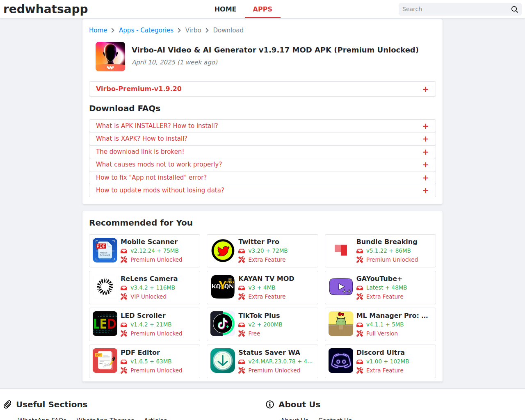
Task: Click 'Latest + 48MB' text under GAYouTube+
Action: [x=386, y=288]
